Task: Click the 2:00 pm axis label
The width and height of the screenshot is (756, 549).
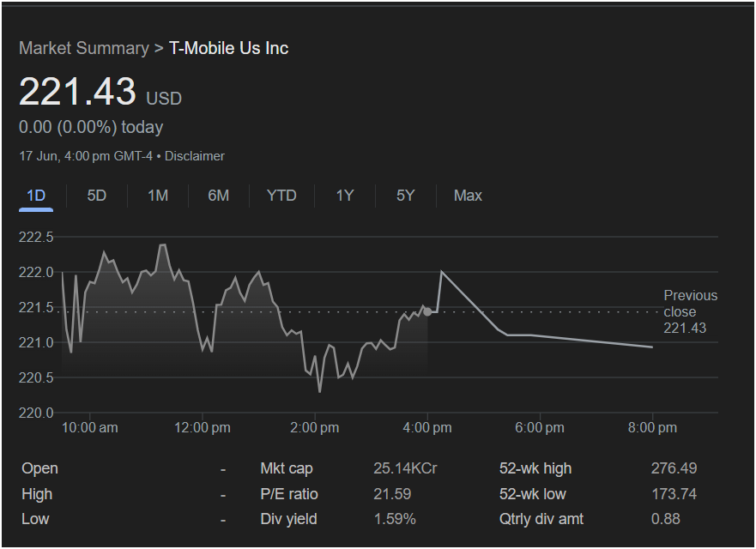Action: tap(314, 427)
